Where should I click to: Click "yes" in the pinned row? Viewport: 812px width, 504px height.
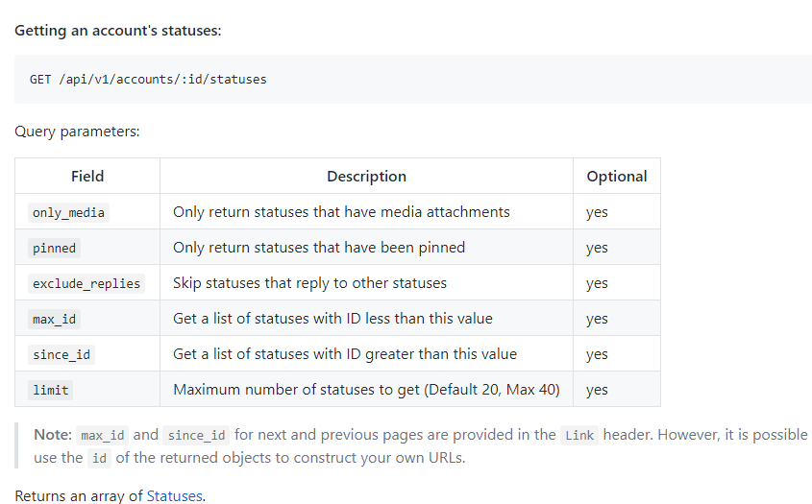point(597,248)
